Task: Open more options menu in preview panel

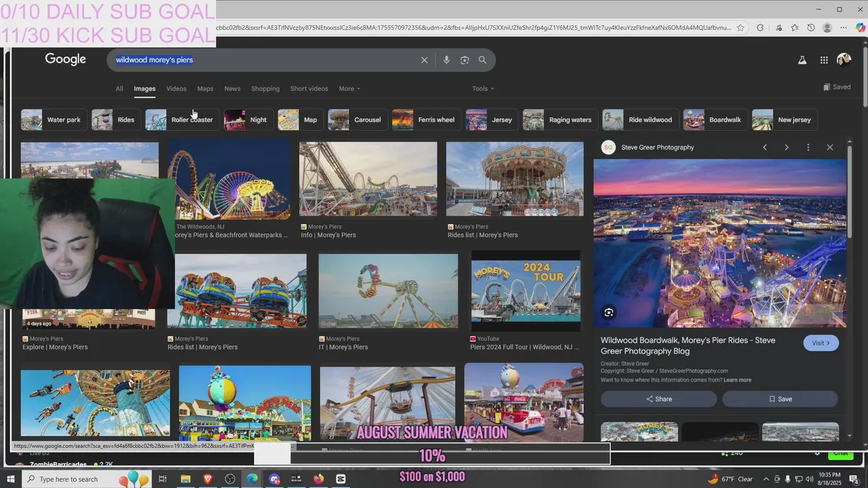Action: [x=808, y=147]
